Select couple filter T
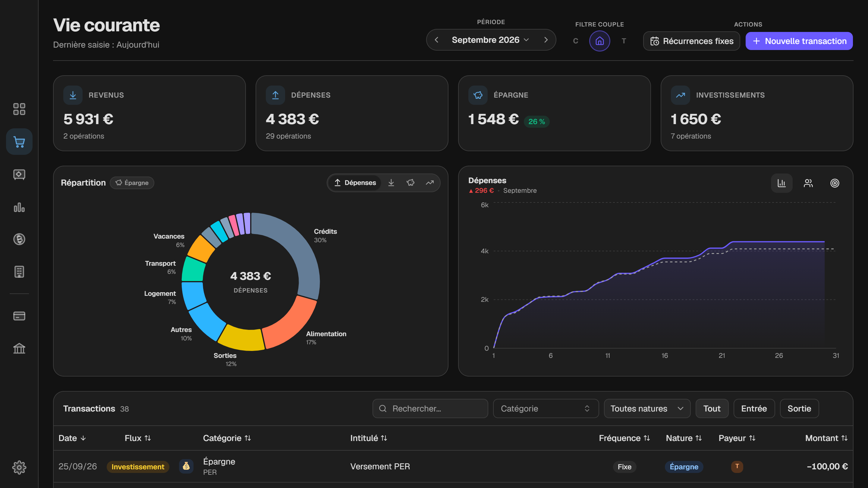 pos(624,41)
